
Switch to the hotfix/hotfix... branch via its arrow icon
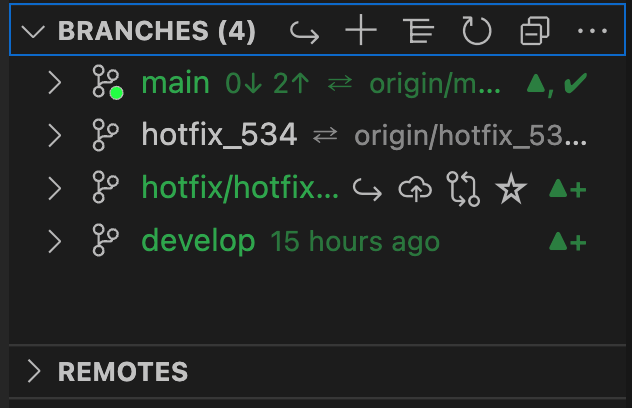pyautogui.click(x=367, y=189)
